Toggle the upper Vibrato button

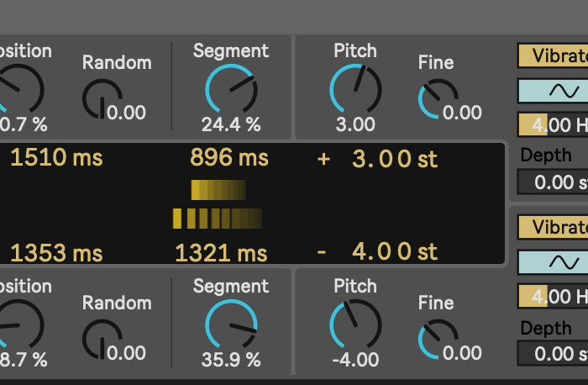[x=553, y=55]
